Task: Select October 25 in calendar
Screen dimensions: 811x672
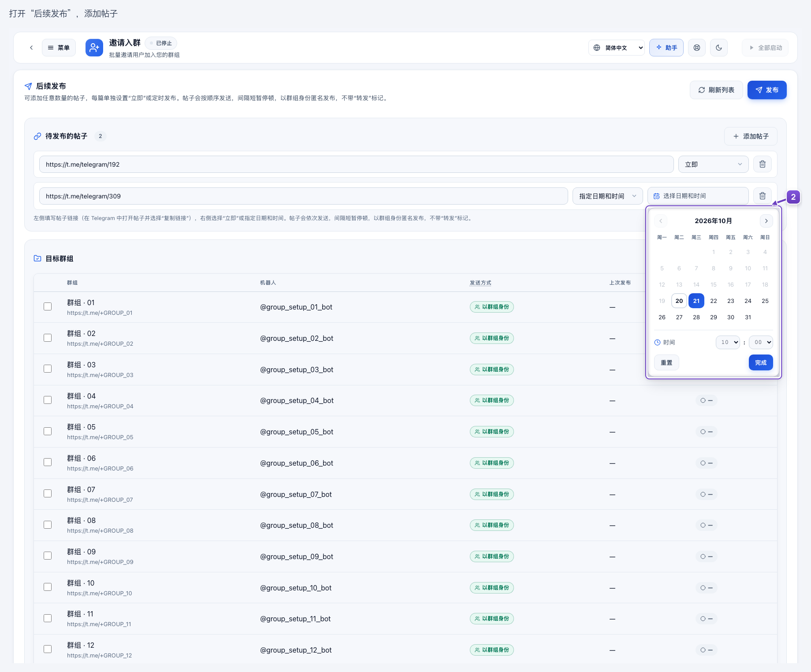Action: point(765,301)
